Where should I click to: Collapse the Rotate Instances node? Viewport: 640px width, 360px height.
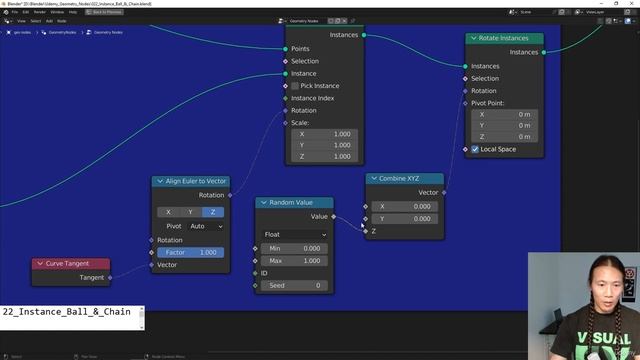pyautogui.click(x=473, y=38)
